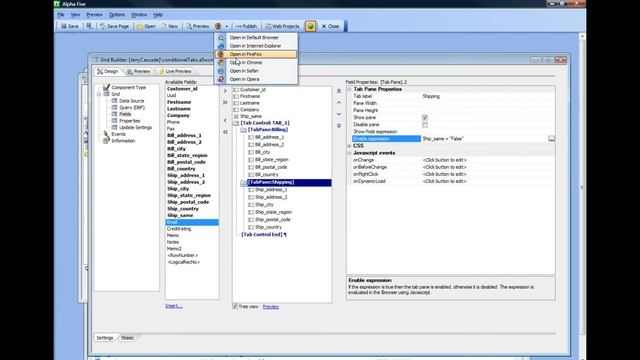Open the File menu
The height and width of the screenshot is (360, 640).
pyautogui.click(x=61, y=15)
